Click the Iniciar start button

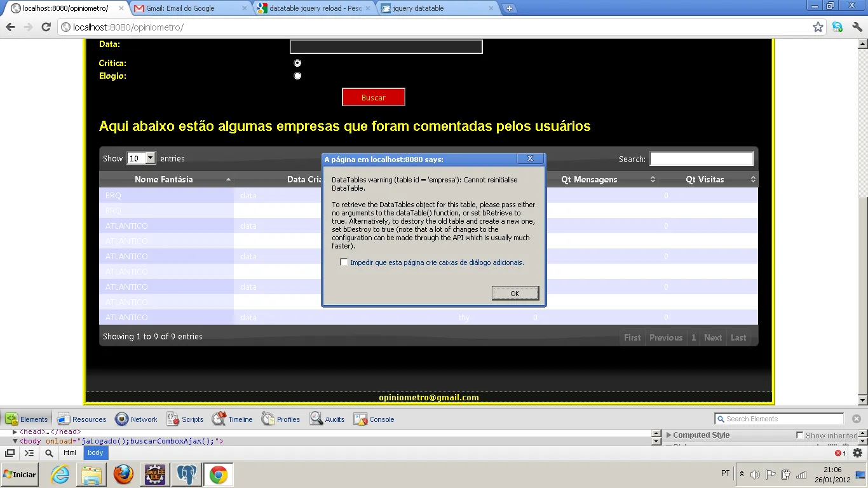20,475
